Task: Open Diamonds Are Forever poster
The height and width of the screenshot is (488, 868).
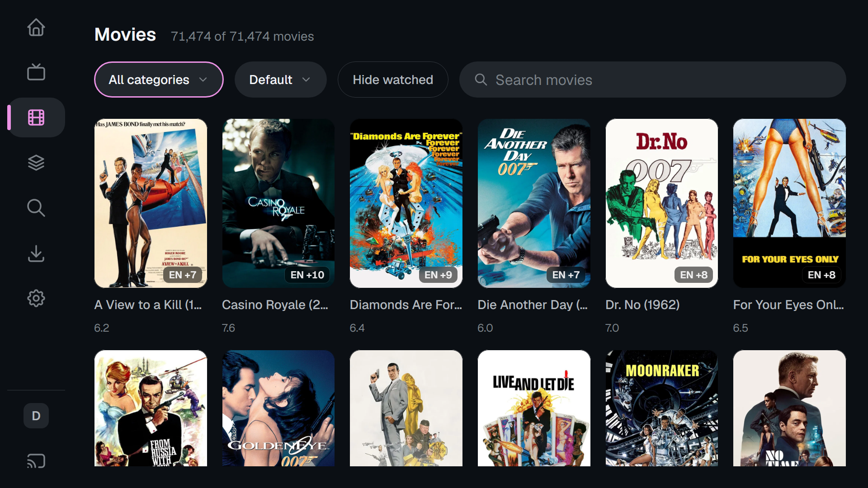Action: pos(406,203)
